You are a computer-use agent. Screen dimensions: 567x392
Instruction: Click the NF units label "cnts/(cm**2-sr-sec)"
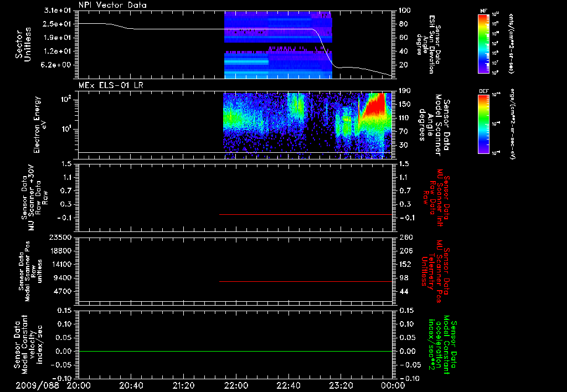coord(511,44)
